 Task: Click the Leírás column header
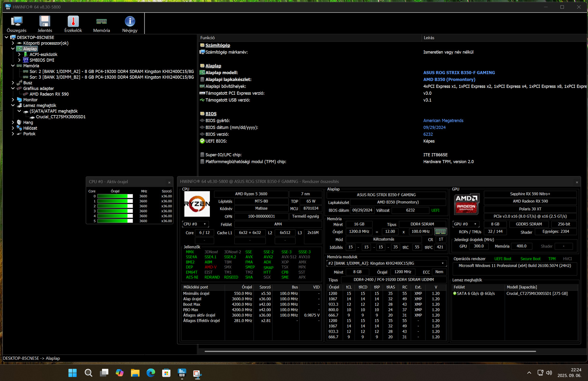504,38
